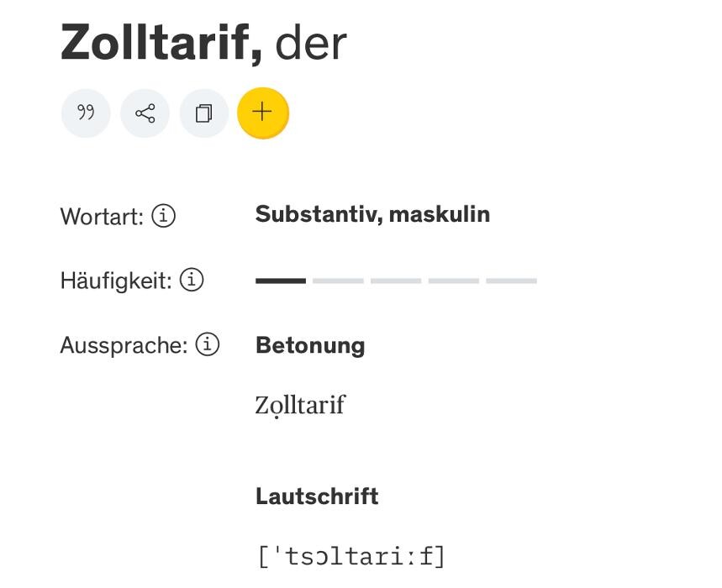Click the dark filled frequency bar segment
This screenshot has width=722, height=588.
click(x=281, y=281)
